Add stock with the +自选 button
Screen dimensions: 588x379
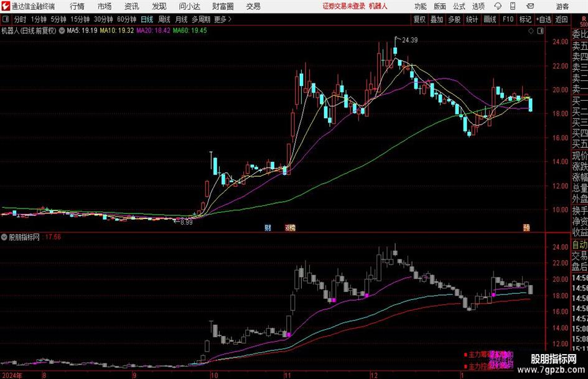(543, 19)
